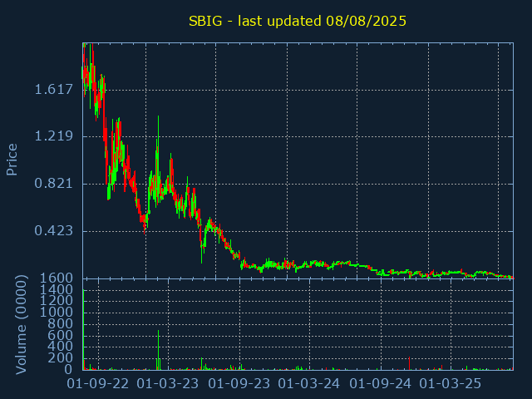
Task: Click the tallest green volume bar at chart start
Action: (x=83, y=329)
